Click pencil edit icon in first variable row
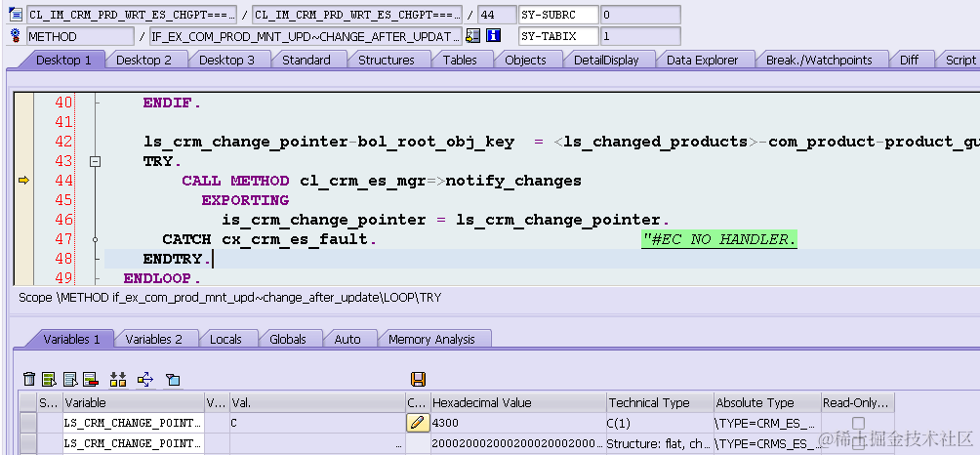The height and width of the screenshot is (455, 980). [x=417, y=423]
